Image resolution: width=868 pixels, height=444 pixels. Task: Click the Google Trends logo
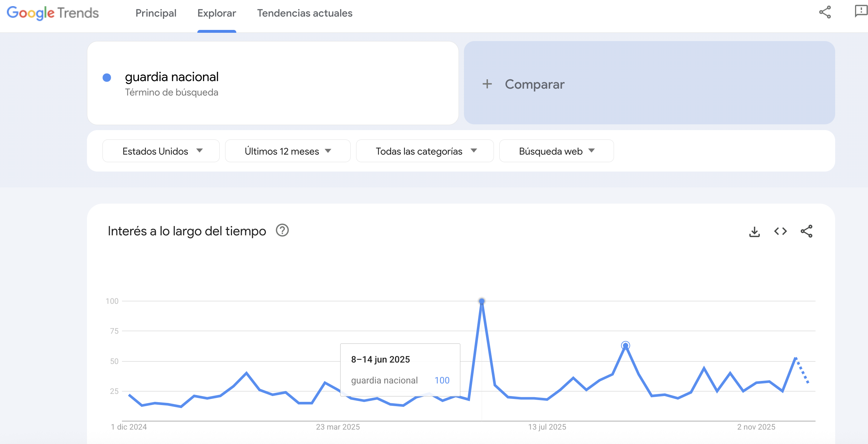[53, 13]
